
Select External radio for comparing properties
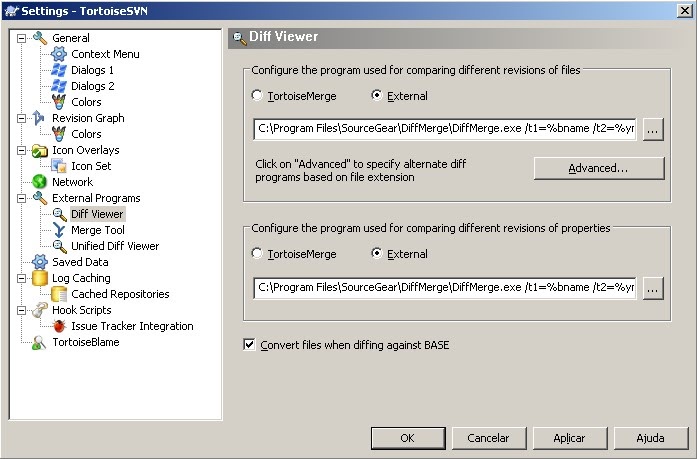pyautogui.click(x=377, y=254)
